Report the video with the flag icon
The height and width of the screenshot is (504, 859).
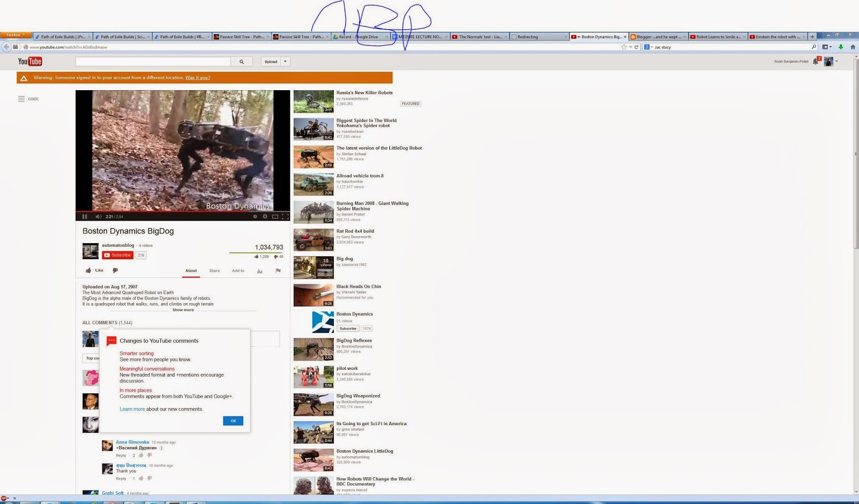pyautogui.click(x=278, y=271)
